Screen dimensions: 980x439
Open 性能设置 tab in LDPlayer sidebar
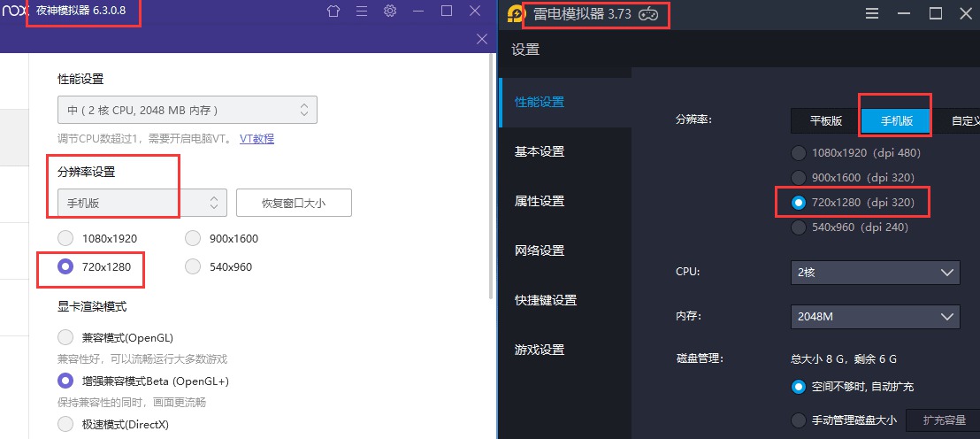(566, 102)
